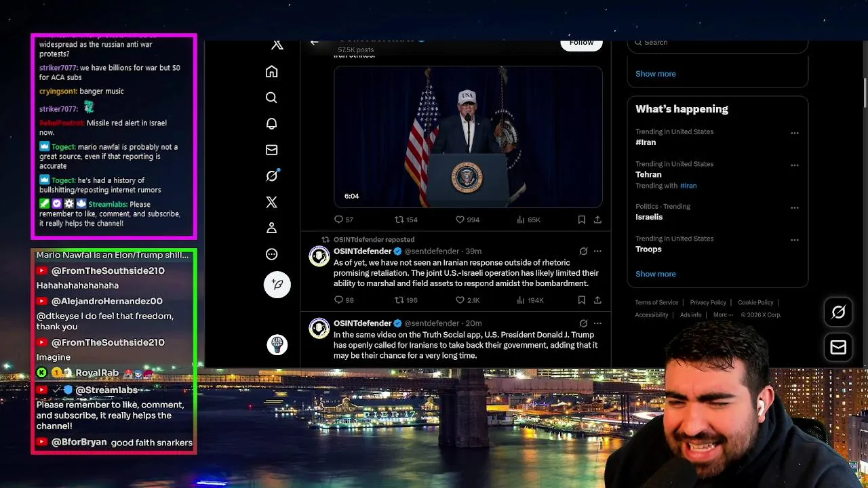Open more options on 20m post
The height and width of the screenshot is (488, 868).
pyautogui.click(x=597, y=323)
